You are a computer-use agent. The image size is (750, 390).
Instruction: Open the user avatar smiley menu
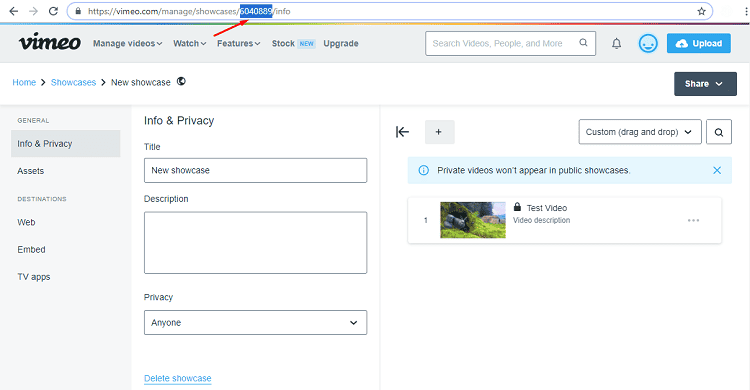coord(648,44)
